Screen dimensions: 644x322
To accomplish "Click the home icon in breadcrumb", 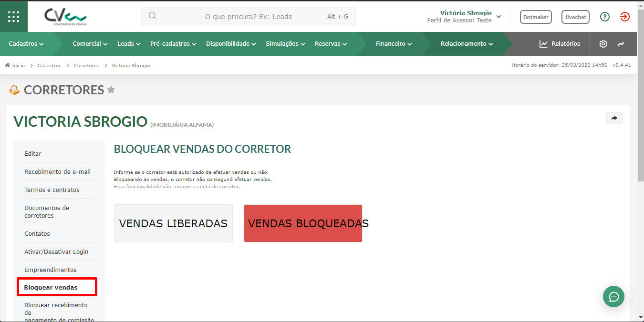I will pyautogui.click(x=8, y=65).
